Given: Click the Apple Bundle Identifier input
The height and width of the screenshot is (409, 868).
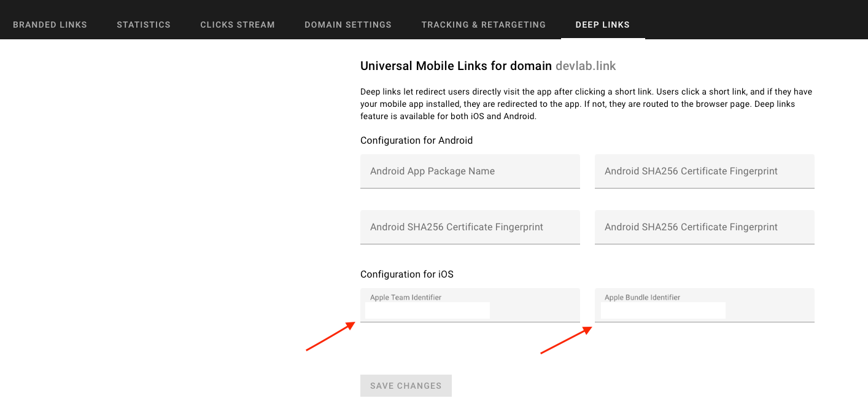Looking at the screenshot, I should (662, 310).
